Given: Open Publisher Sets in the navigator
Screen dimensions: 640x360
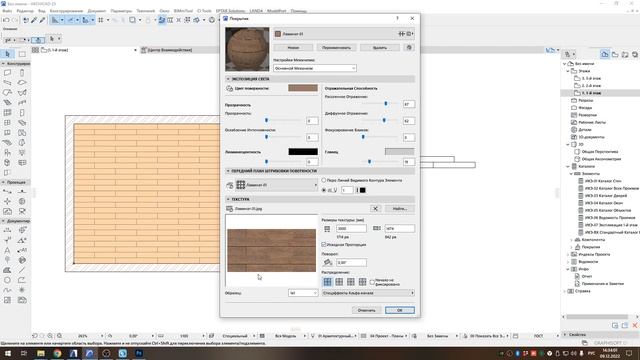Looking at the screenshot, I should pyautogui.click(x=635, y=54).
